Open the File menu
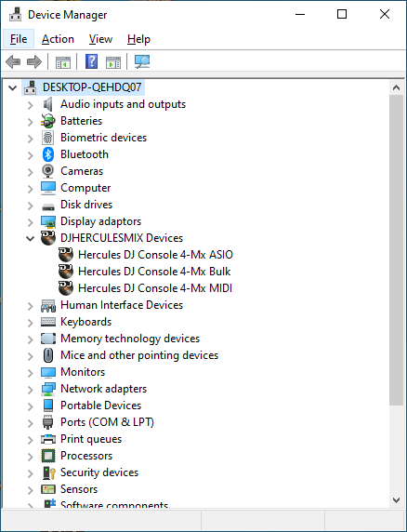The height and width of the screenshot is (532, 407). tap(19, 39)
